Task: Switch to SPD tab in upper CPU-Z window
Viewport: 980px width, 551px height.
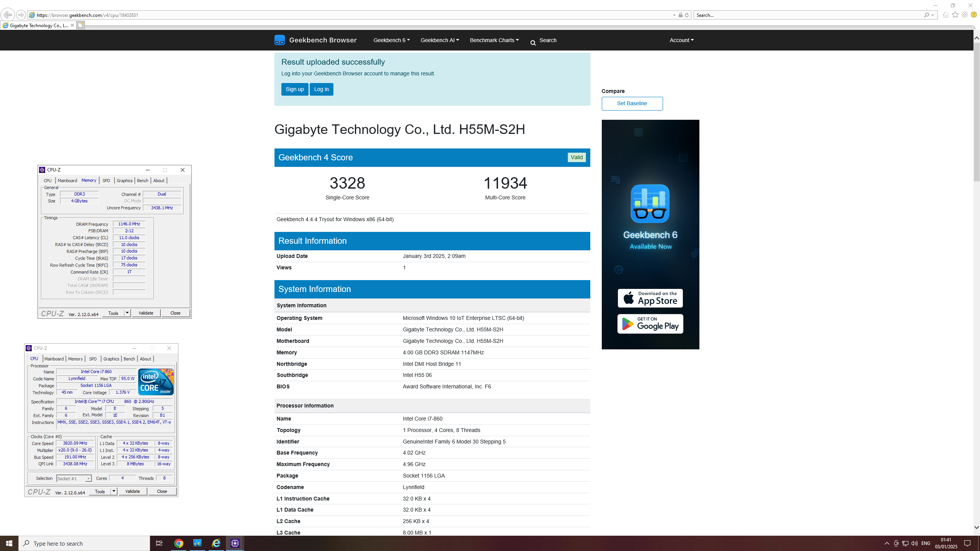Action: tap(106, 181)
